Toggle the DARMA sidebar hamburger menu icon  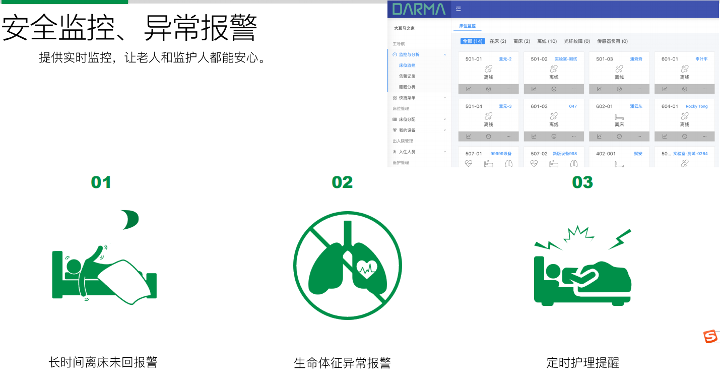458,9
